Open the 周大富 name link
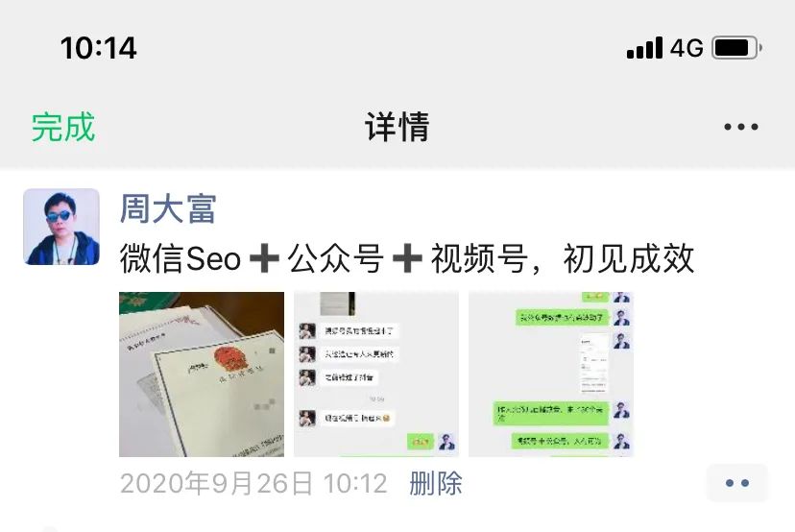The image size is (795, 532). 168,208
